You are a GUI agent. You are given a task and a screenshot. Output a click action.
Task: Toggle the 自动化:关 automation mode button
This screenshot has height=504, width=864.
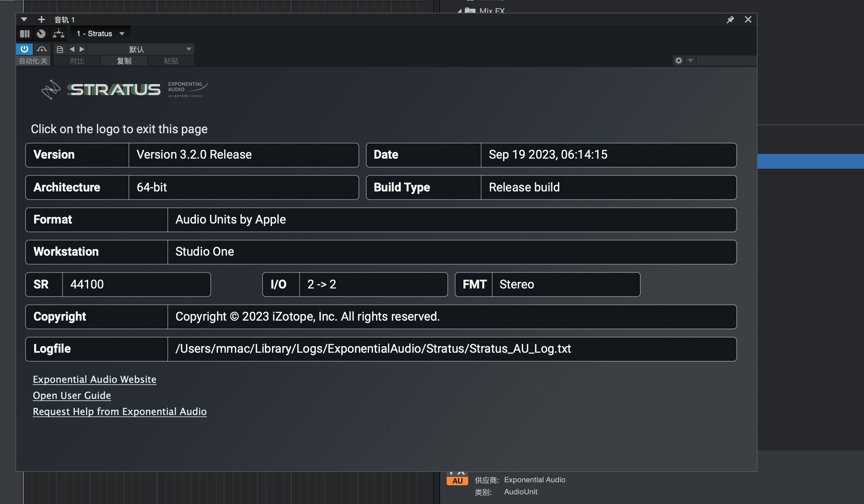coord(33,61)
